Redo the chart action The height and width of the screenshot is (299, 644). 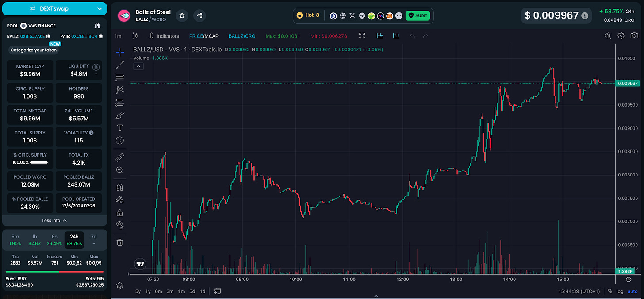[x=426, y=36]
